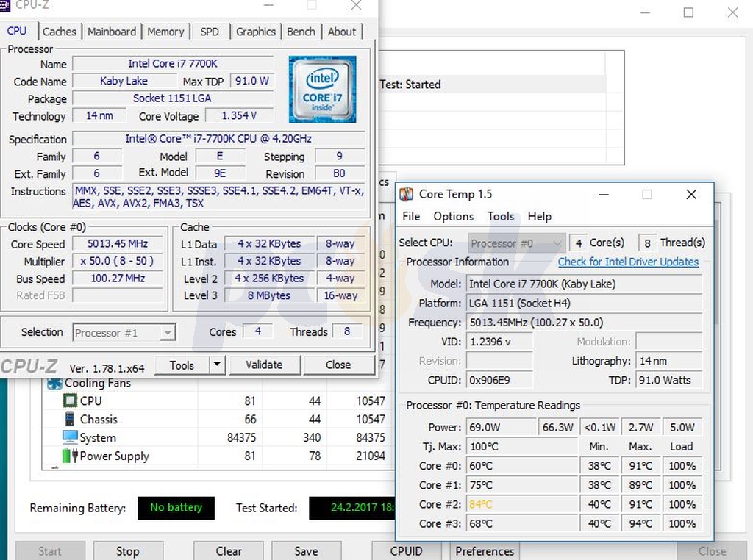Open Core Temp File menu
Viewport: 753px width, 560px height.
click(411, 216)
